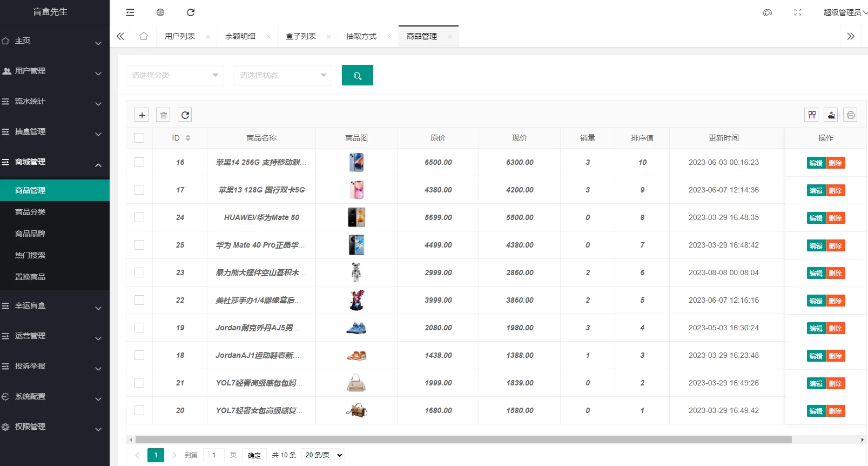The width and height of the screenshot is (868, 466).
Task: Click the teal search button
Action: 358,75
